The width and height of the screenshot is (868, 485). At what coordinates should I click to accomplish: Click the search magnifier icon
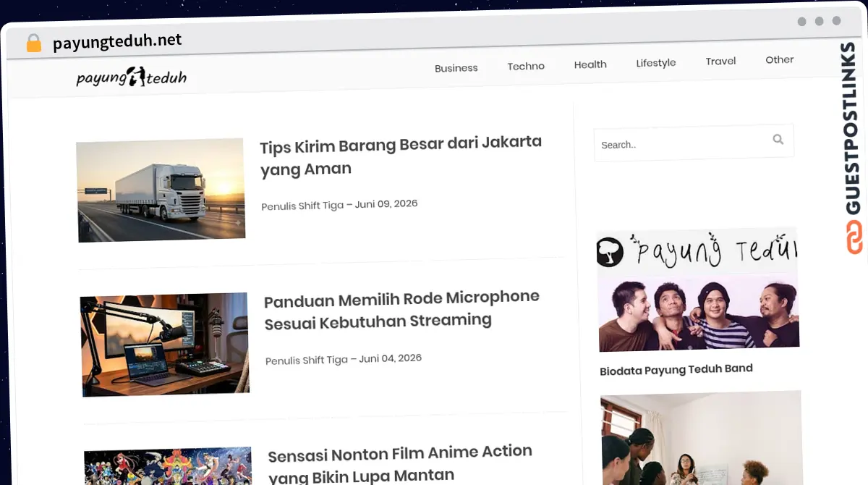click(x=778, y=139)
